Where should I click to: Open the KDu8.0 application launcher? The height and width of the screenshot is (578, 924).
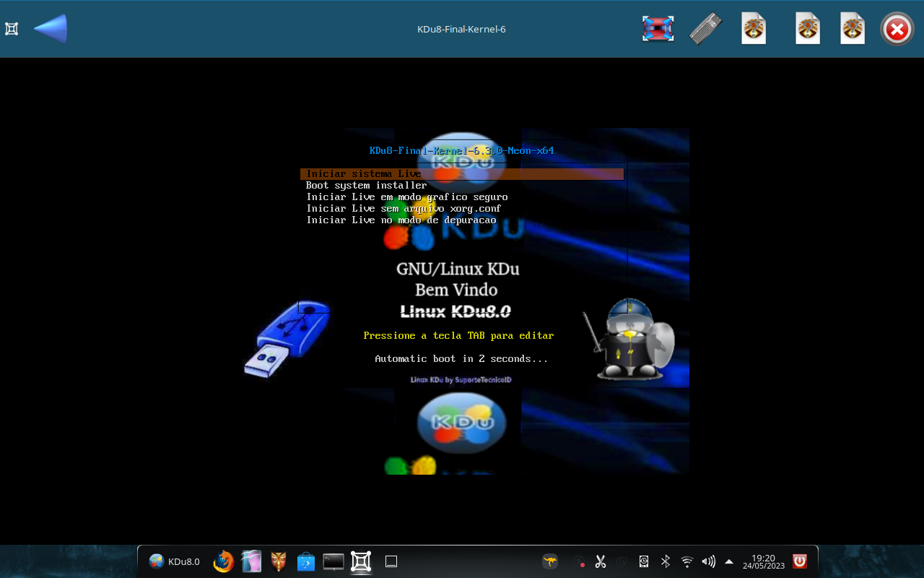[174, 561]
